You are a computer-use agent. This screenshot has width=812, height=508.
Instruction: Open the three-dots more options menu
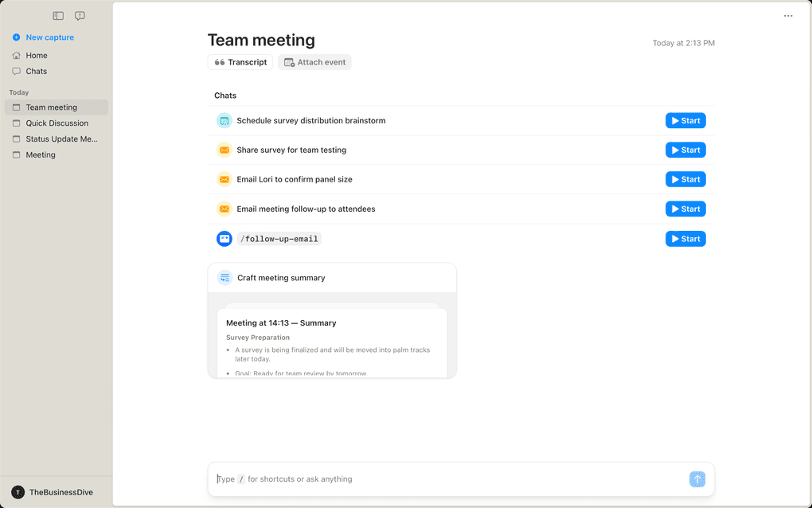[x=788, y=16]
